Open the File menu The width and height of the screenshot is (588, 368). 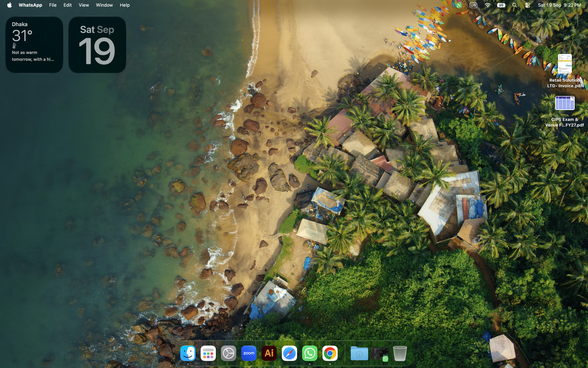[53, 5]
